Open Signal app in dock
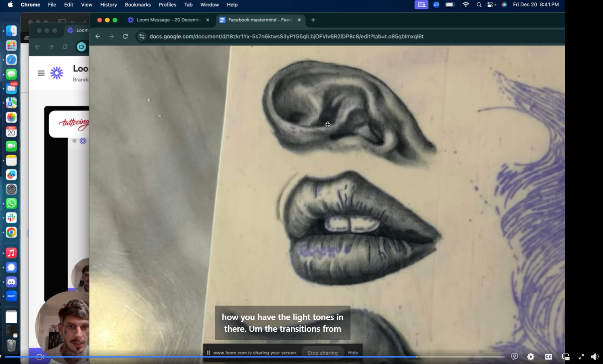The image size is (603, 364). 11,267
